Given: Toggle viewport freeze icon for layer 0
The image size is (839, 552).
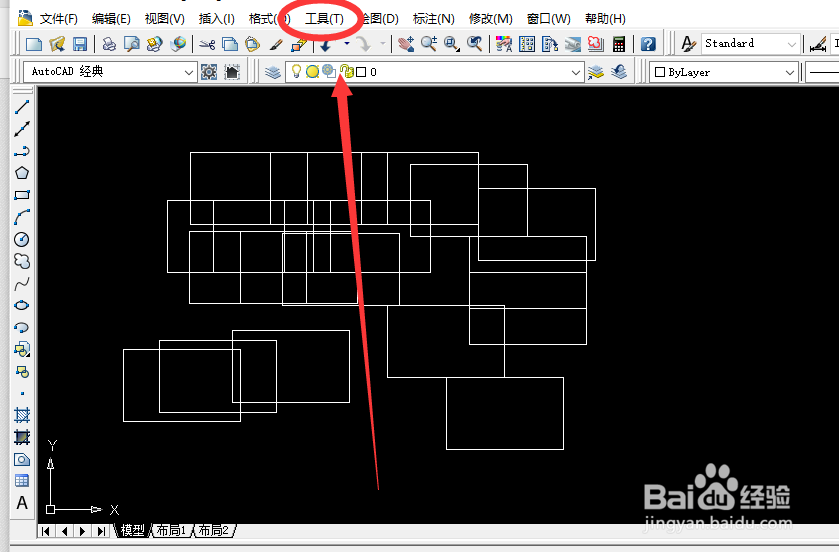Looking at the screenshot, I should 329,71.
